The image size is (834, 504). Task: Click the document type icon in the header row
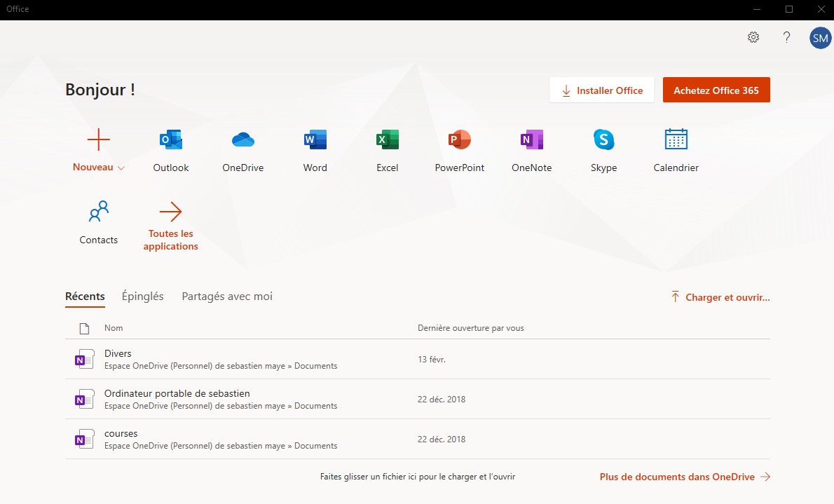point(84,328)
